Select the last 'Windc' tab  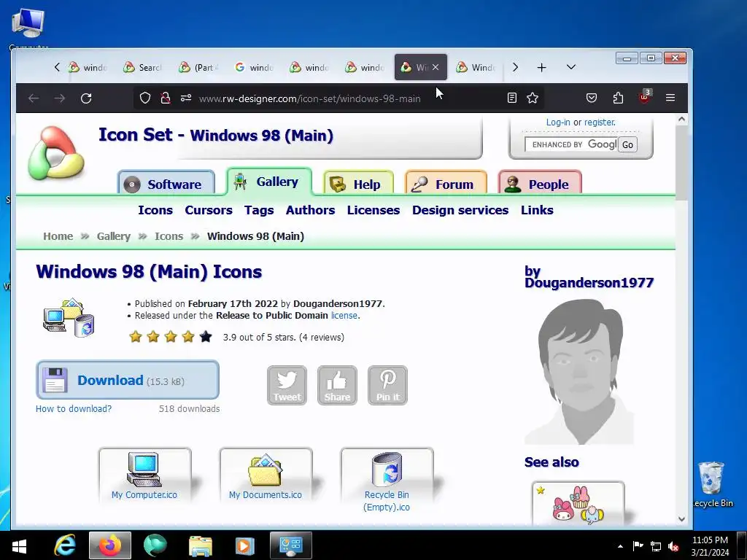pos(476,68)
